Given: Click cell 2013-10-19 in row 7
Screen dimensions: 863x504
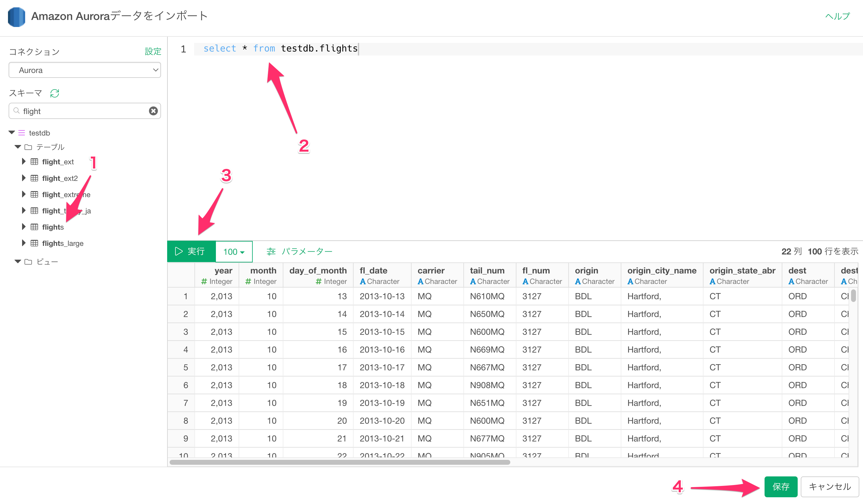Looking at the screenshot, I should point(382,403).
